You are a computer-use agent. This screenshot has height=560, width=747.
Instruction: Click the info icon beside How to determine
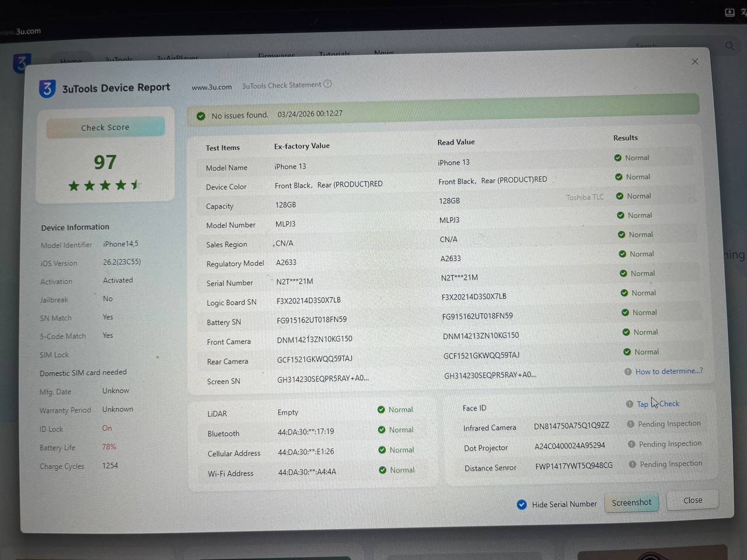628,372
